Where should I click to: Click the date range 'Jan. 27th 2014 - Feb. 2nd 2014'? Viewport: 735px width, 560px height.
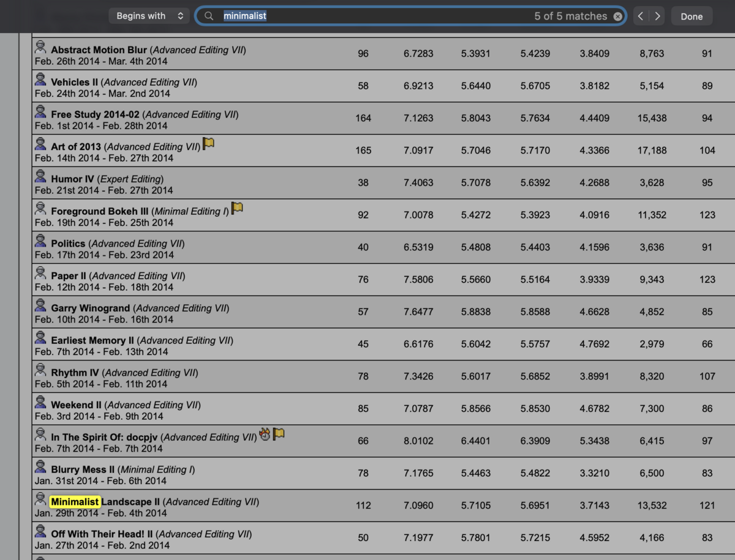pyautogui.click(x=102, y=546)
